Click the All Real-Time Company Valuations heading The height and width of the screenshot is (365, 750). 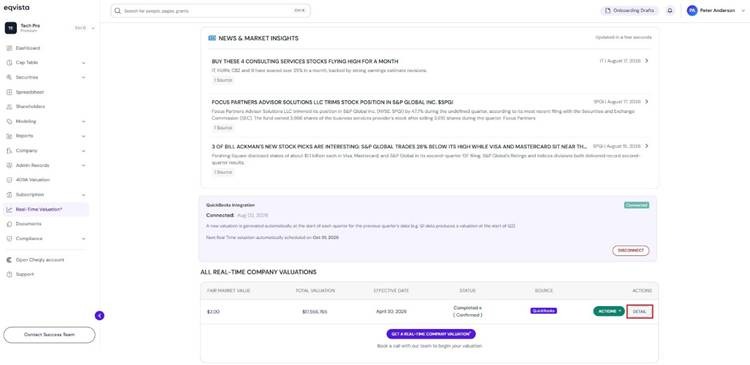coord(258,272)
